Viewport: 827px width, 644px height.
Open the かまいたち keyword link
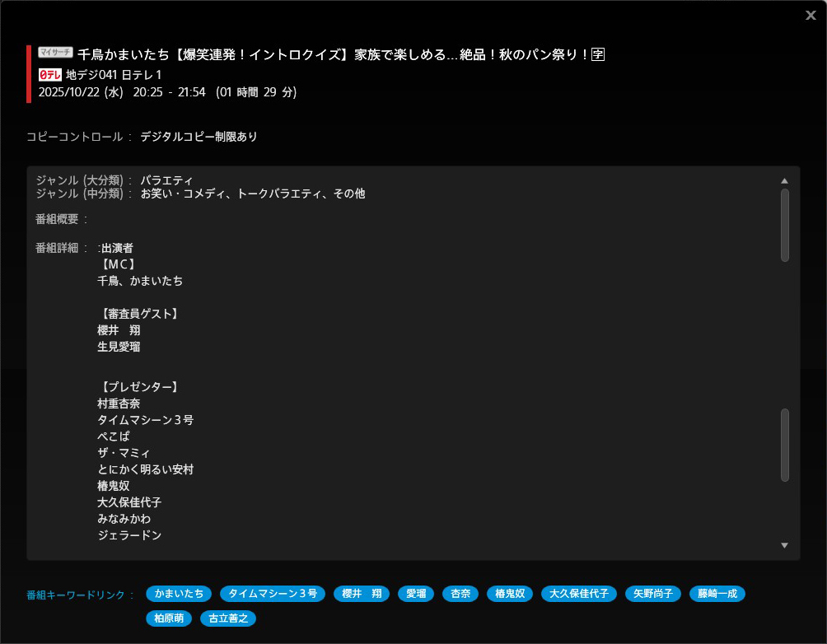pyautogui.click(x=179, y=594)
